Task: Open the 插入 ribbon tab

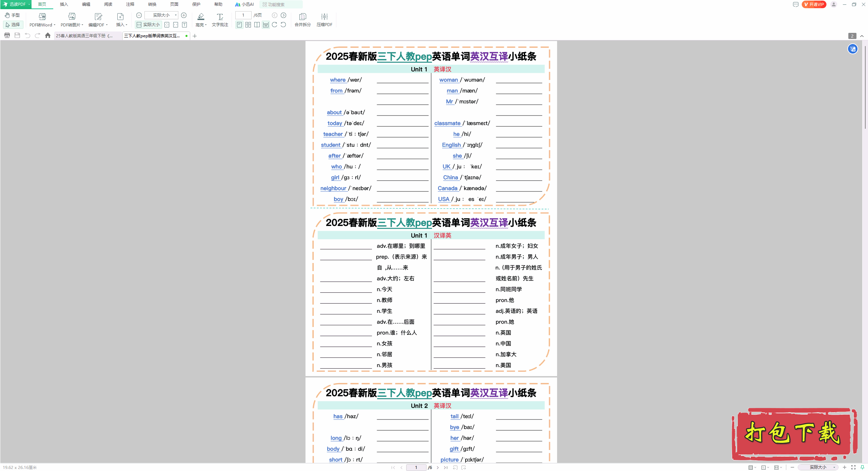Action: pos(64,4)
